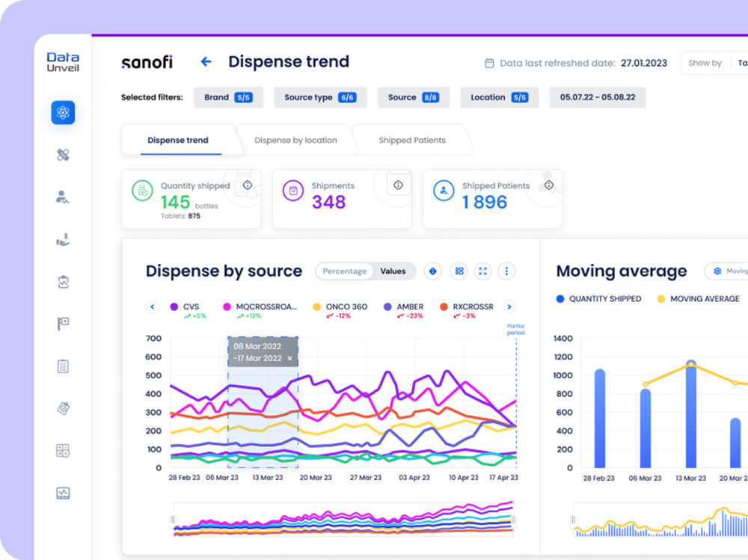748x560 pixels.
Task: Click the Partial period marker label
Action: pos(515,329)
